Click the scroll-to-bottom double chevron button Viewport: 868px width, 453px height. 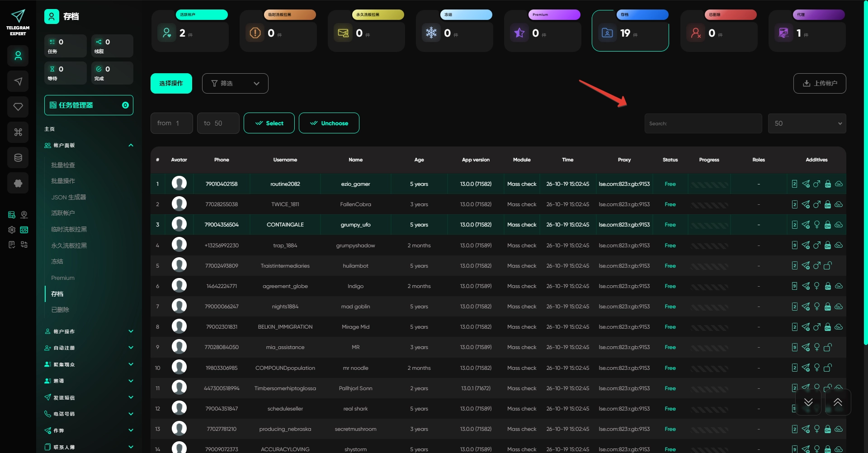coord(808,402)
